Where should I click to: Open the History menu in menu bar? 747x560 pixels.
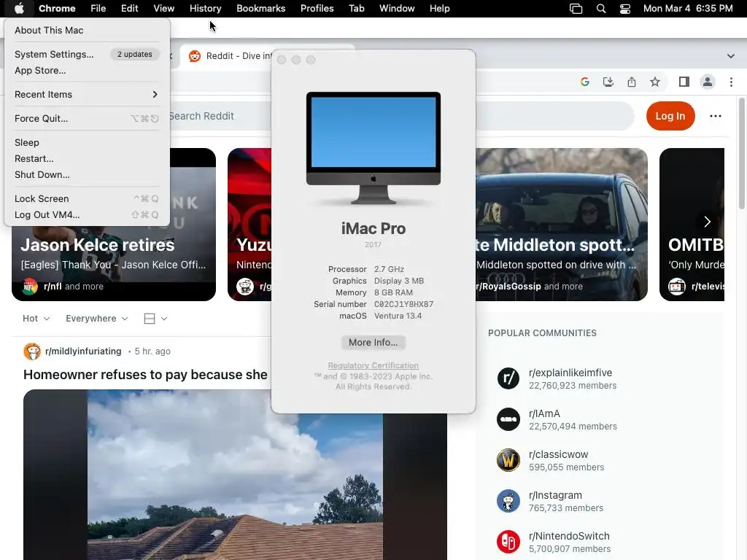coord(205,9)
